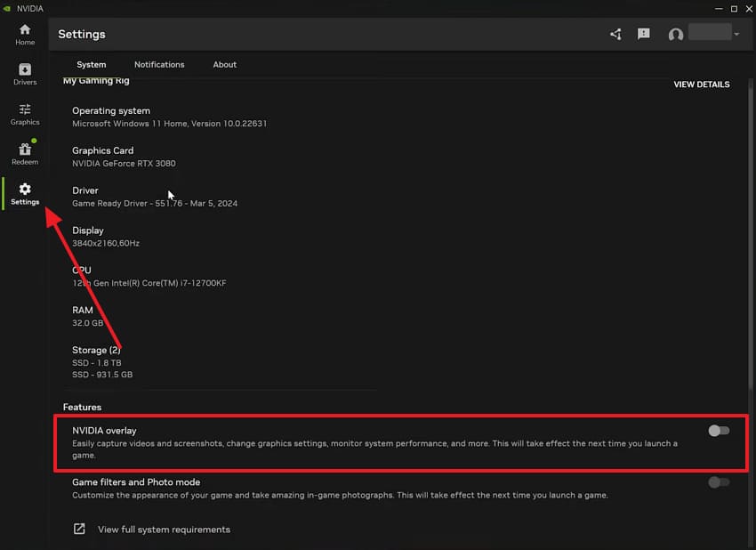Viewport: 756px width, 550px height.
Task: Click the Settings page title
Action: pyautogui.click(x=82, y=34)
